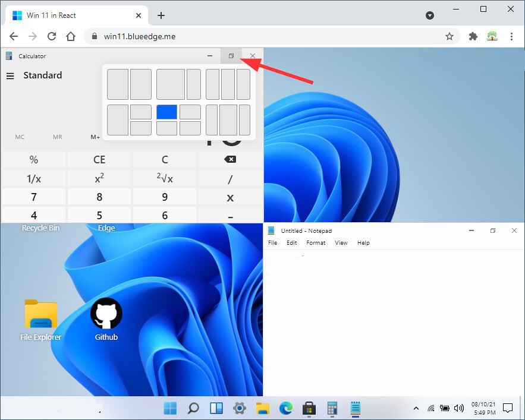The width and height of the screenshot is (525, 420).
Task: Select the highlighted blue snap layout zone
Action: pos(166,112)
